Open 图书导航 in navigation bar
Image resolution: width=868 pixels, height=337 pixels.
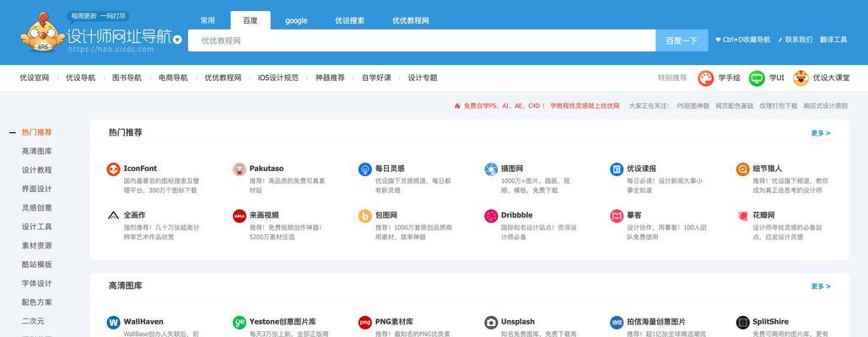pyautogui.click(x=127, y=78)
